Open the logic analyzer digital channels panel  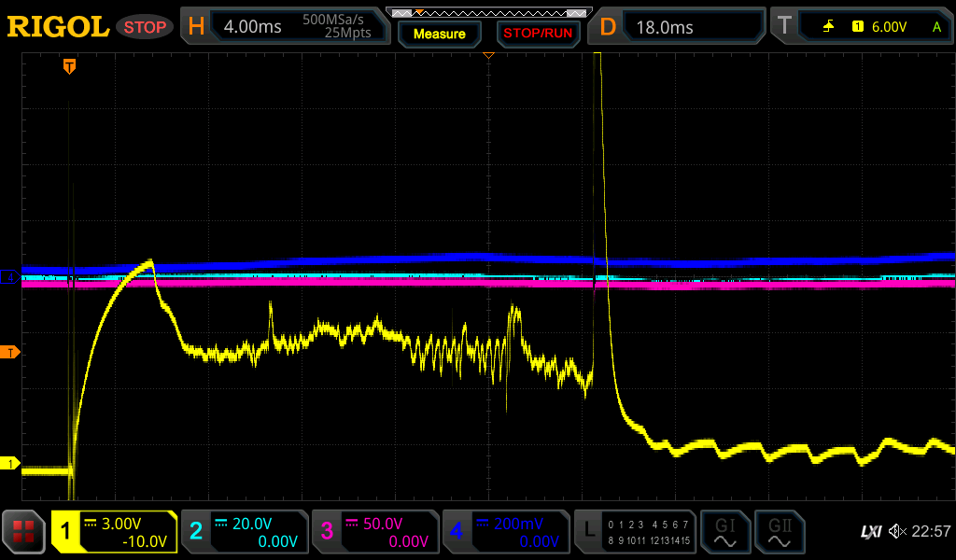(x=635, y=532)
